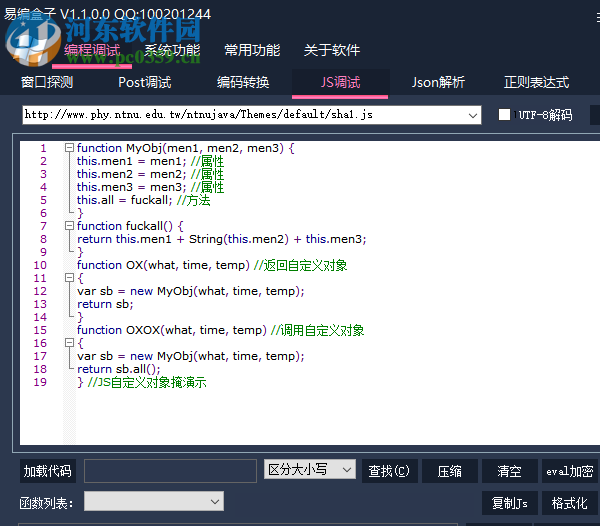600x526 pixels.
Task: Click the URL text in the address field
Action: click(199, 114)
